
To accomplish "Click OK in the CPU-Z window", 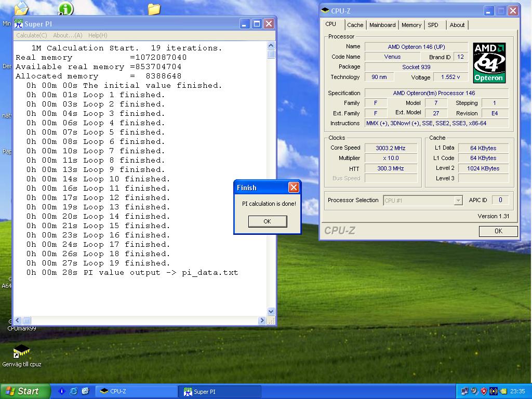I will coord(498,231).
